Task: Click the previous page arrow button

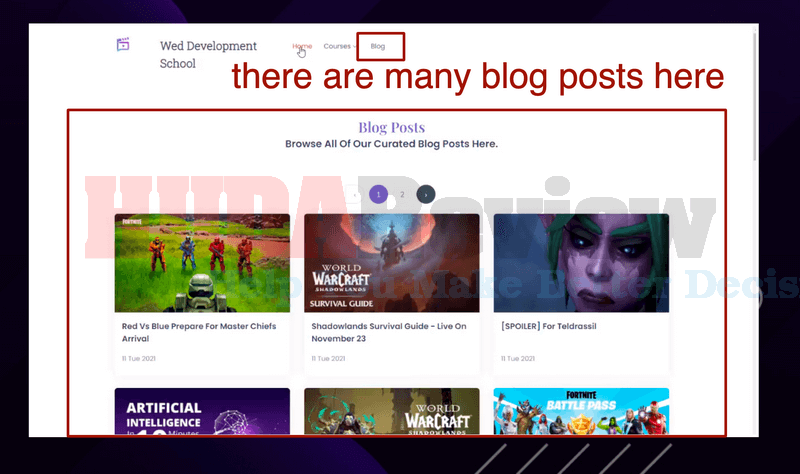Action: pyautogui.click(x=355, y=194)
